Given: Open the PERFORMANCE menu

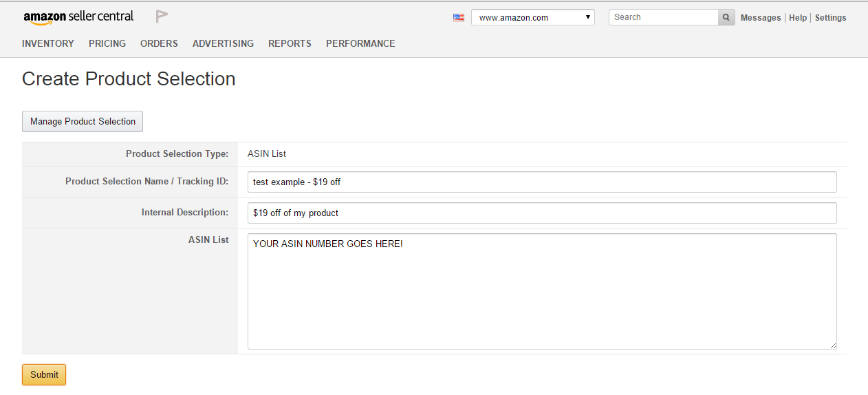Looking at the screenshot, I should (x=360, y=43).
